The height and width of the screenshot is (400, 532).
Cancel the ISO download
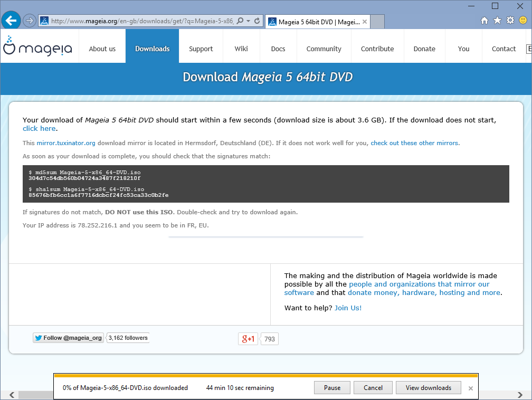coord(373,388)
